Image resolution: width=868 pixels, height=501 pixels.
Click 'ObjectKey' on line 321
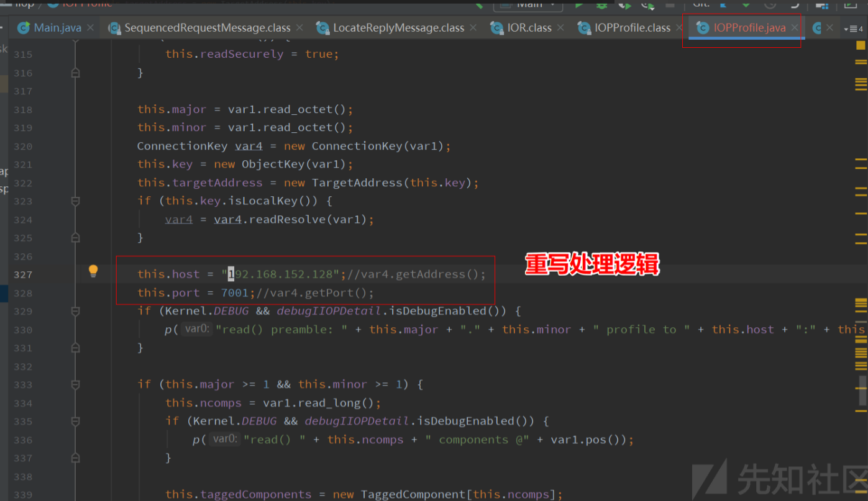tap(272, 165)
